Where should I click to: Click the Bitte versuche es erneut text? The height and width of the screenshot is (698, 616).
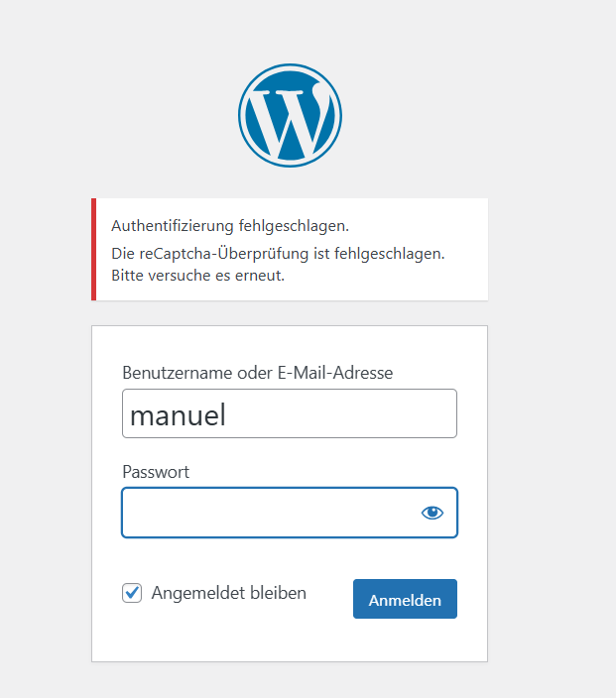pyautogui.click(x=197, y=276)
